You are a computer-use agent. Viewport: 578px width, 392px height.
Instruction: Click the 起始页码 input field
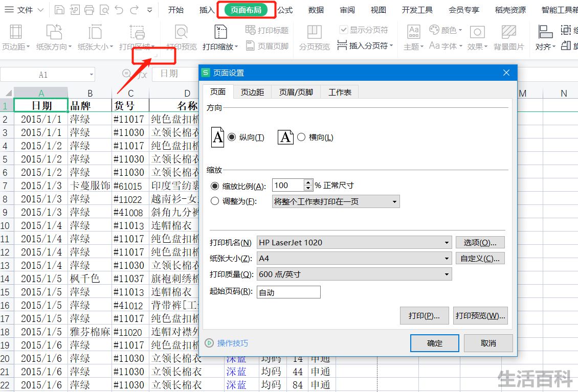288,292
